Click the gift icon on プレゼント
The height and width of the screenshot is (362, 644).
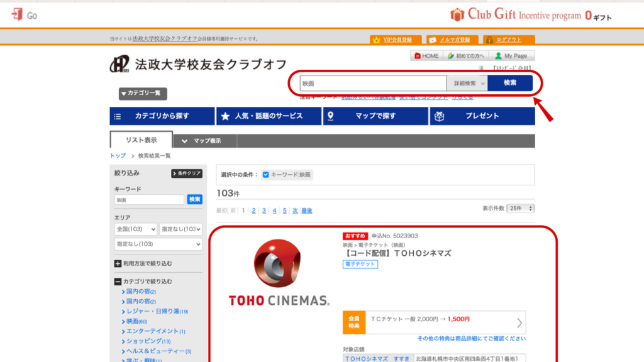pos(440,116)
